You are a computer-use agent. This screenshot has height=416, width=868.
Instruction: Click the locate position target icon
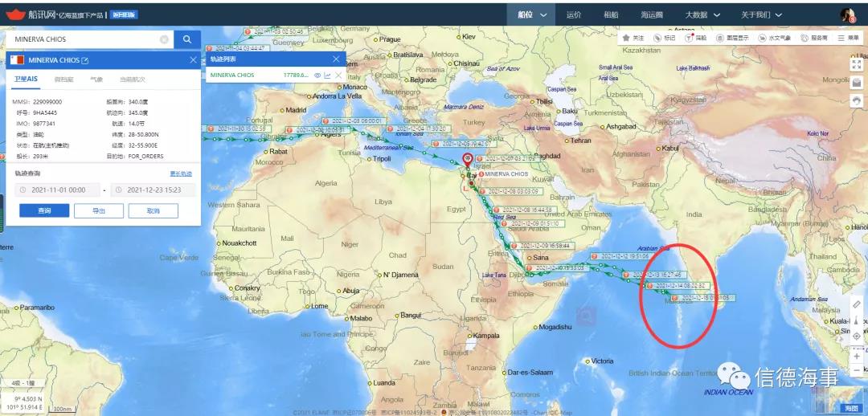(857, 336)
